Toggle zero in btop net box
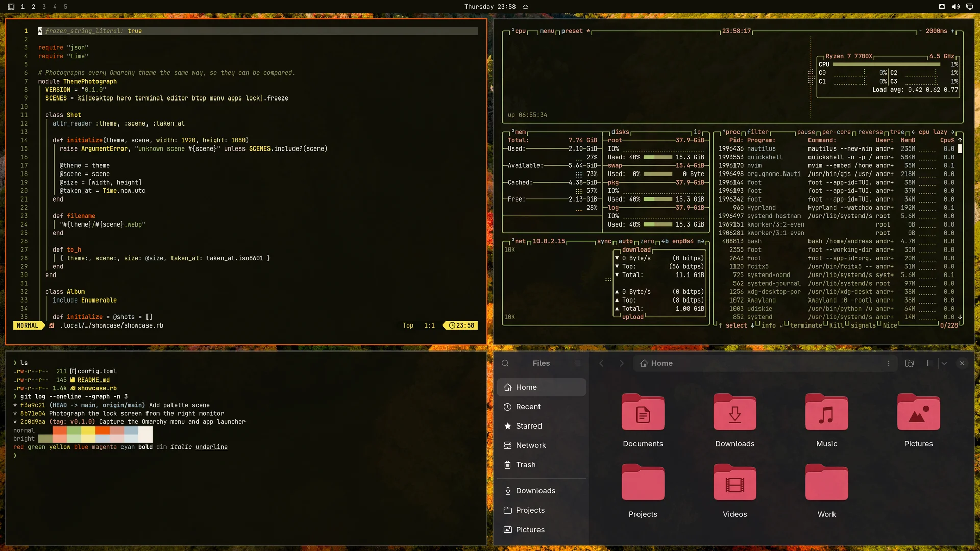This screenshot has height=551, width=980. pos(647,241)
